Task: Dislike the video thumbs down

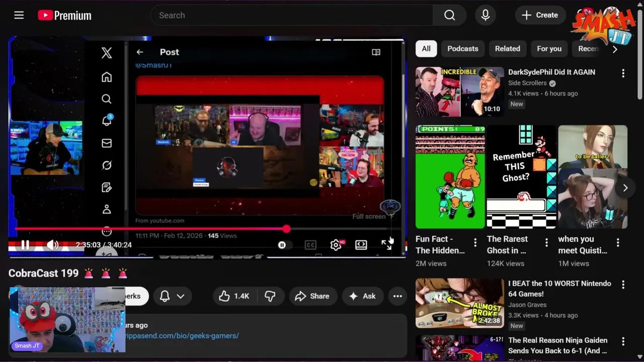Action: pos(270,296)
